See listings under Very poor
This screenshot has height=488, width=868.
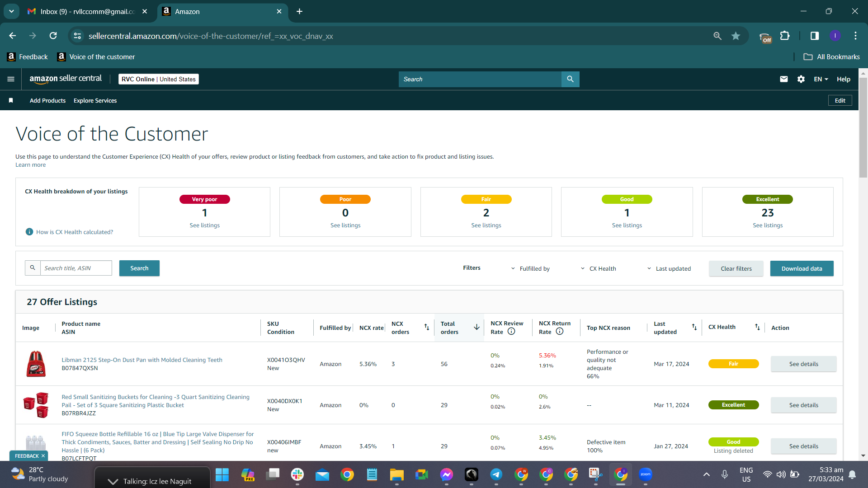coord(204,225)
